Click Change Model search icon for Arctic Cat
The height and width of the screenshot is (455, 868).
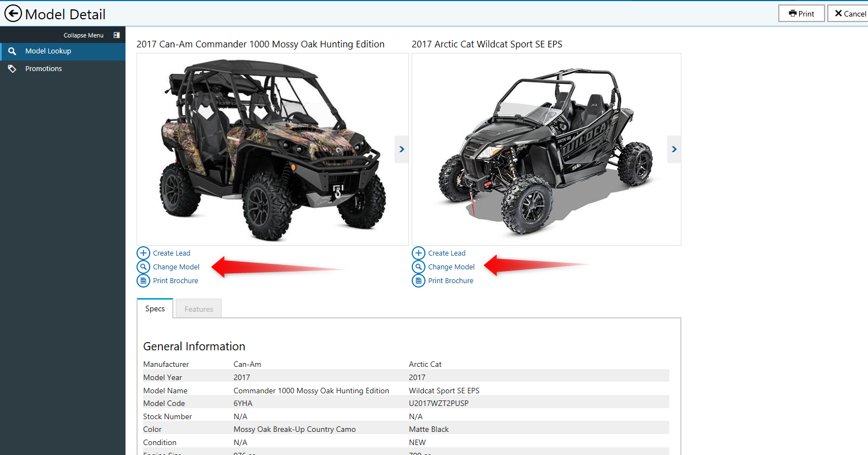pos(418,267)
